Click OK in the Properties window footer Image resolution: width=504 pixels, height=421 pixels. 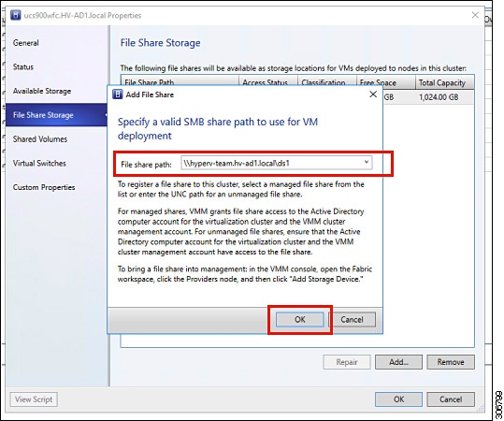coord(398,399)
